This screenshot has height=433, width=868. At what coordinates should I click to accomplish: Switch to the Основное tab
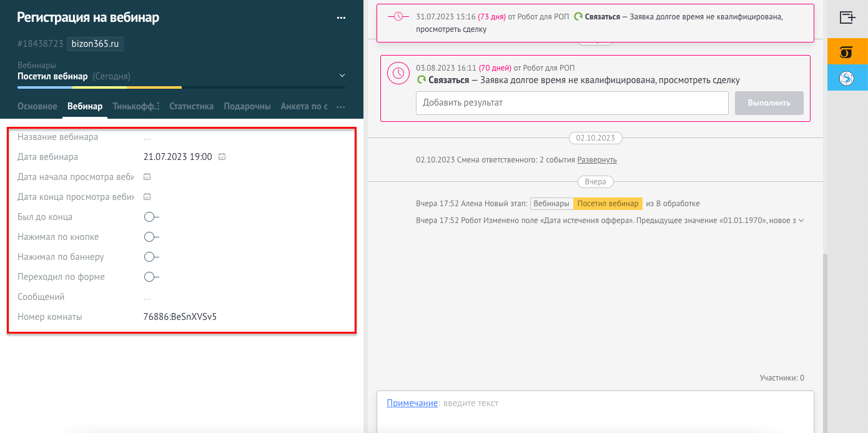pos(37,106)
